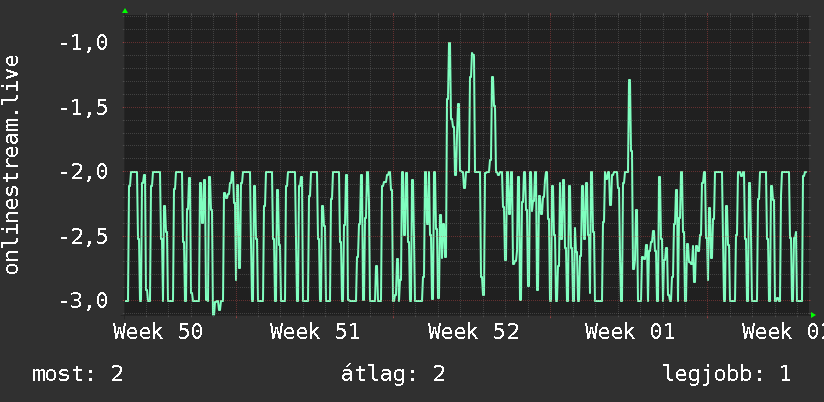Click the 'legjobb: 1' statistic

tap(727, 374)
